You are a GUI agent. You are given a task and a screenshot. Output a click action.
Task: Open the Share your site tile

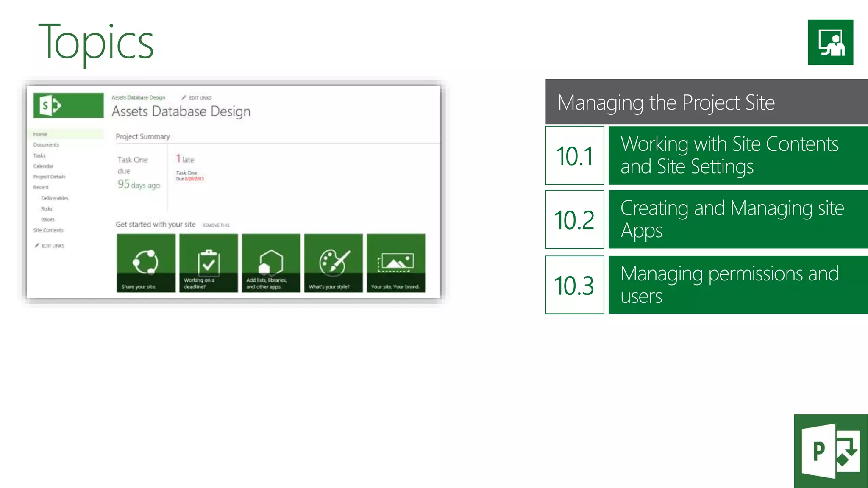click(x=146, y=263)
